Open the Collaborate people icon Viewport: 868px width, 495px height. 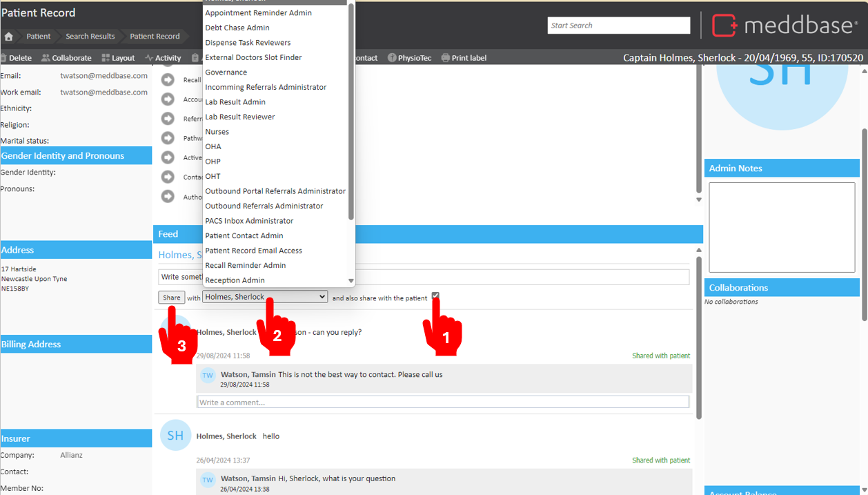[x=46, y=58]
